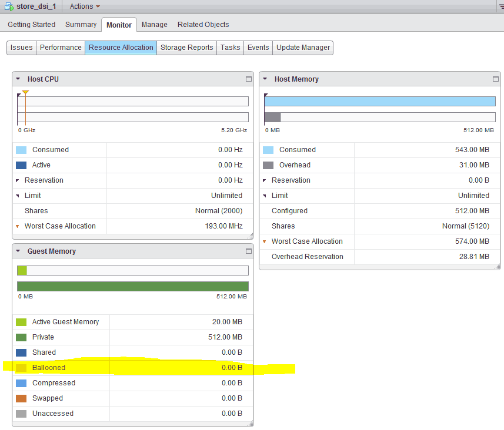Open the Update Manager sub-tab

(303, 48)
